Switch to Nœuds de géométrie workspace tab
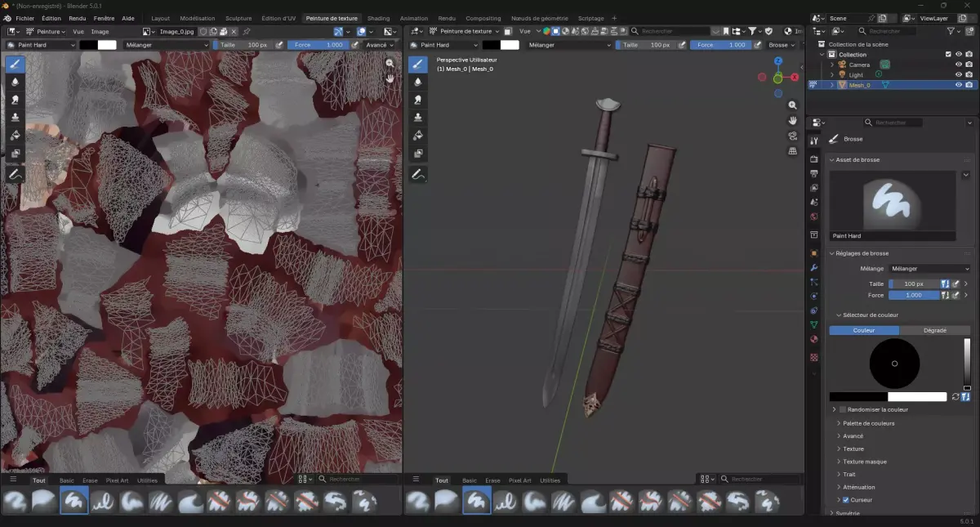Image resolution: width=980 pixels, height=527 pixels. click(x=539, y=18)
